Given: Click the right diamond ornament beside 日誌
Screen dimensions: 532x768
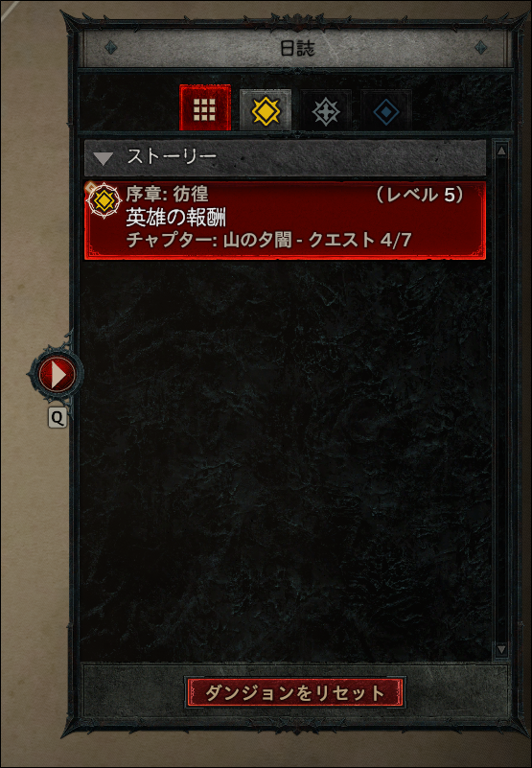Looking at the screenshot, I should click(x=480, y=48).
